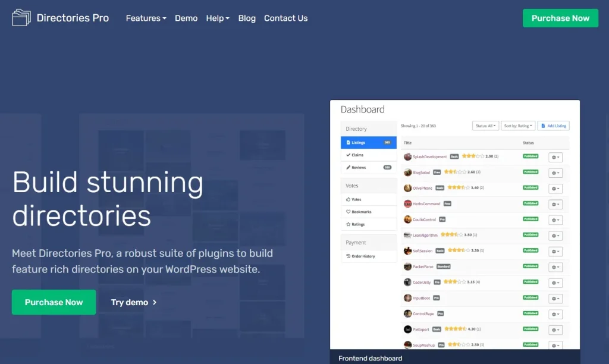Open the CoderJelly listing title
Viewport: 609px width, 364px height.
click(422, 283)
